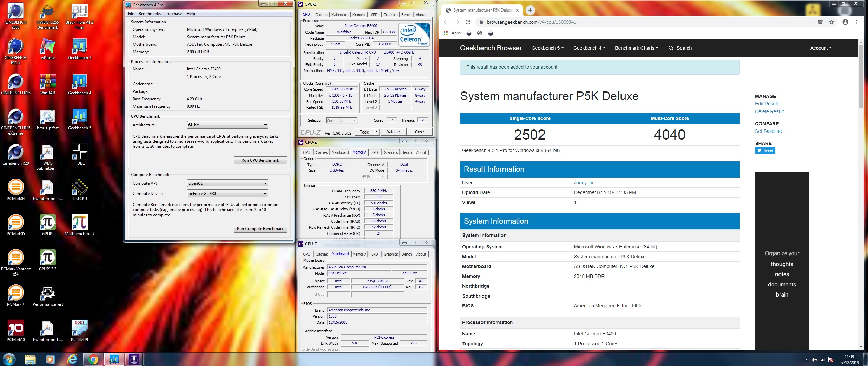Open GPUPI desktop shortcut
This screenshot has width=868, height=366.
47,225
